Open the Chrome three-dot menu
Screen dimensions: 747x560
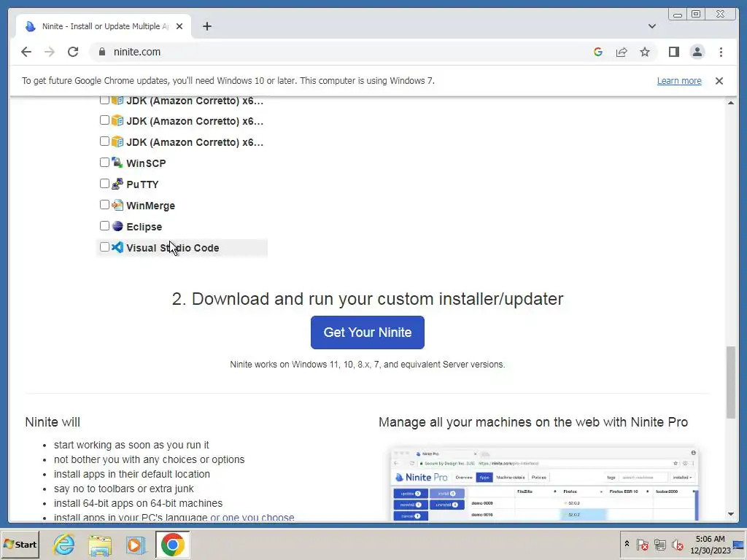721,52
